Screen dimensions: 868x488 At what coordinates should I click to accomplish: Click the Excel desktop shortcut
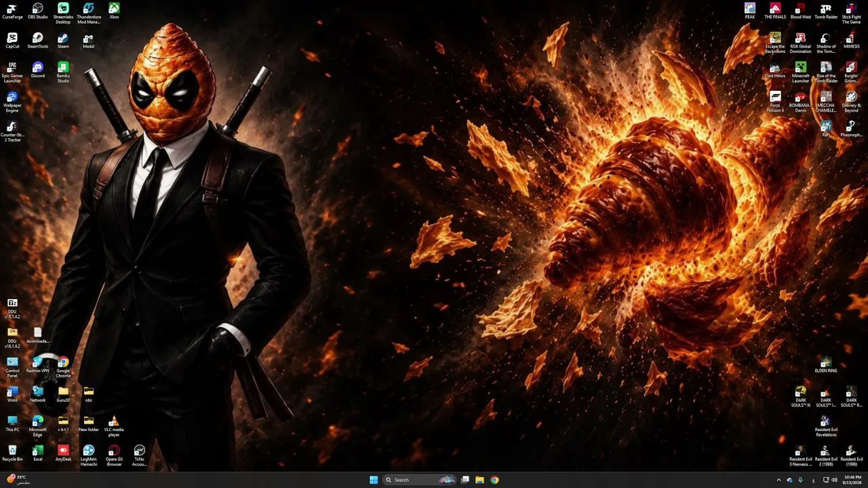38,453
